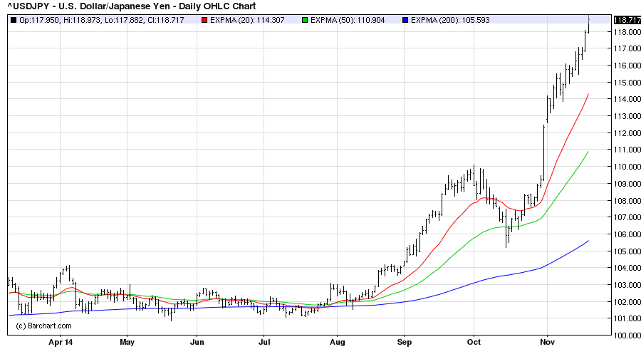Click the Apr 14 date axis label
The width and height of the screenshot is (641, 364).
tap(60, 343)
